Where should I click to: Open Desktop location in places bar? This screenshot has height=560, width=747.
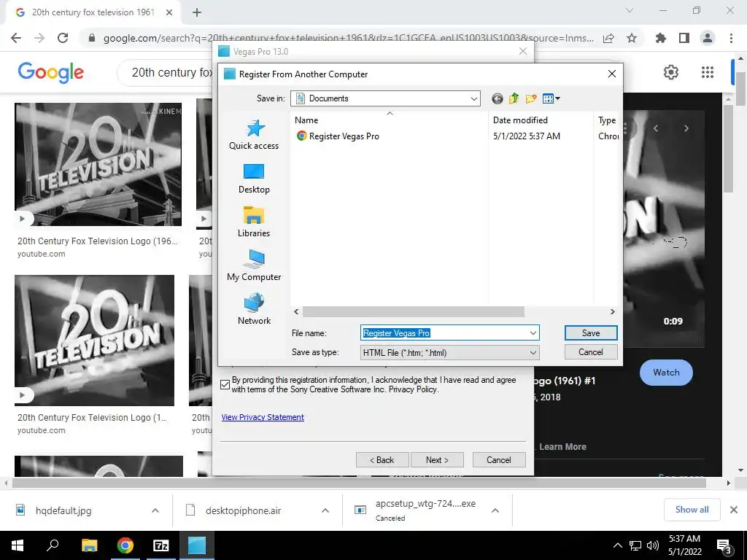pos(254,179)
